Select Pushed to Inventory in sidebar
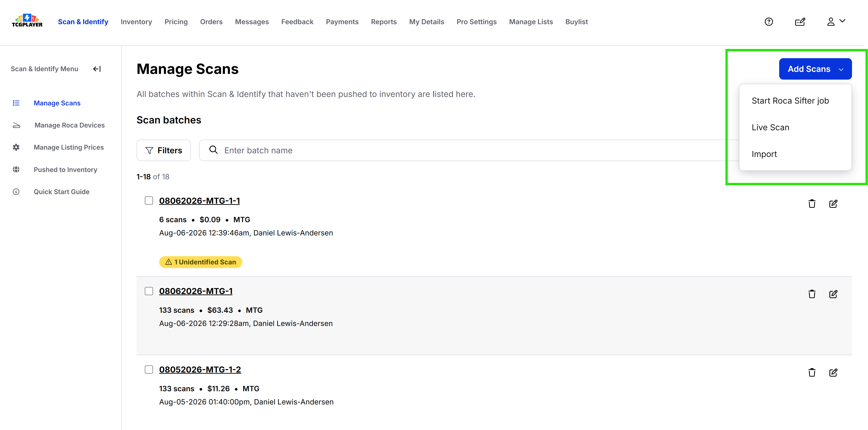This screenshot has height=430, width=868. click(x=65, y=170)
